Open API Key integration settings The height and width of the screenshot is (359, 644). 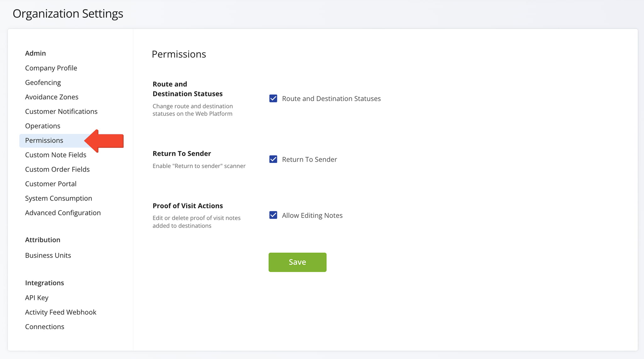pos(37,297)
